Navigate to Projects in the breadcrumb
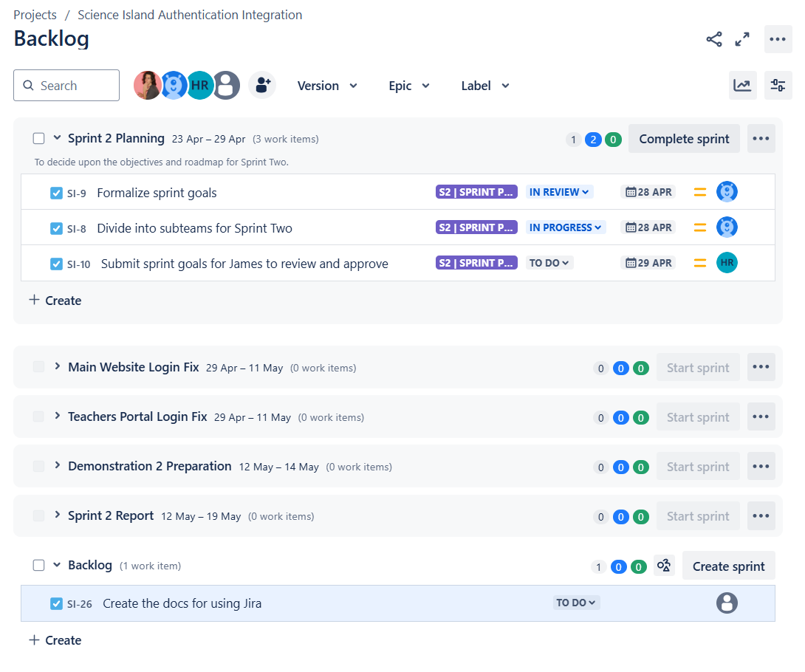 click(35, 14)
